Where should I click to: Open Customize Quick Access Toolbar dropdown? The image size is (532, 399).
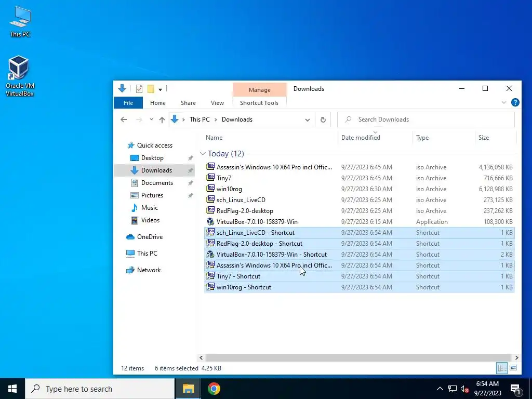(160, 89)
